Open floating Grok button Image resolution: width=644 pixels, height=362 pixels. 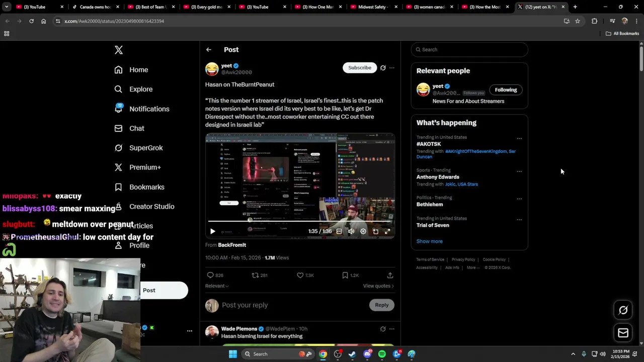[x=623, y=310]
